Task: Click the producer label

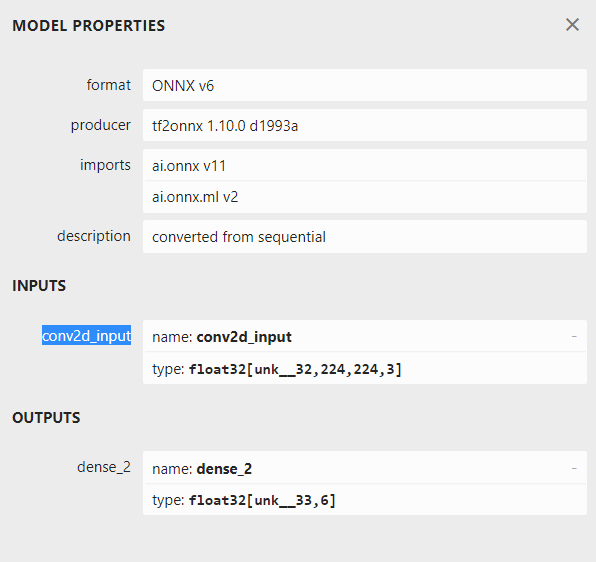Action: click(101, 125)
